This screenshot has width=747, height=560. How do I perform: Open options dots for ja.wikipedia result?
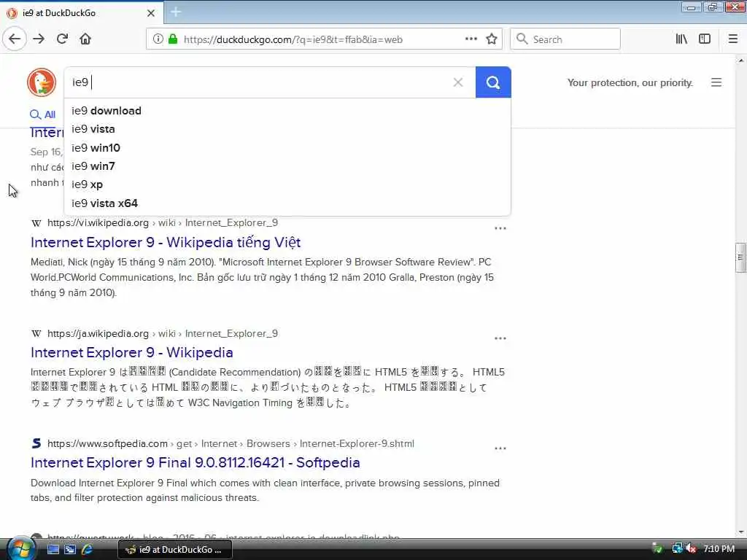tap(500, 338)
